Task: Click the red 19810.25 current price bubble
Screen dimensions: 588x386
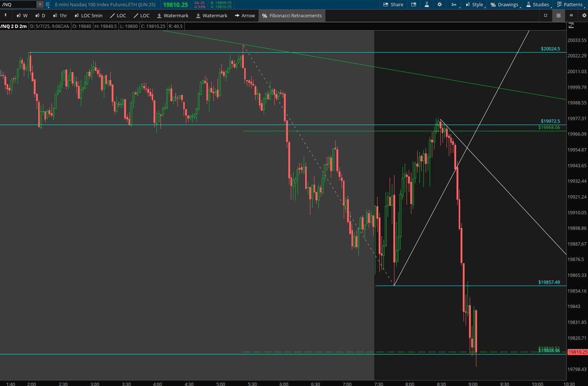Action: coord(577,352)
